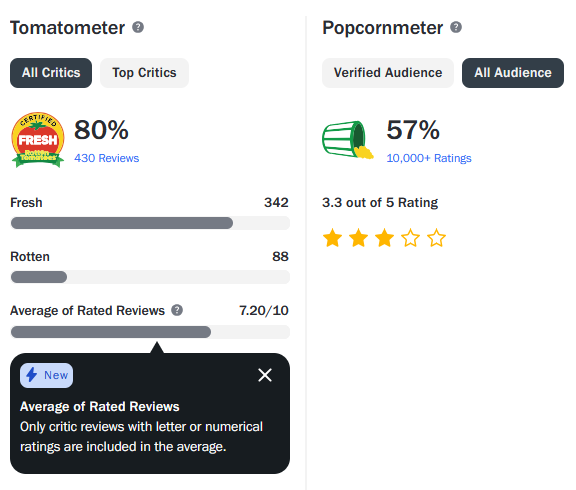Click the Tomatometer help question-mark icon
The width and height of the screenshot is (576, 490).
(138, 27)
